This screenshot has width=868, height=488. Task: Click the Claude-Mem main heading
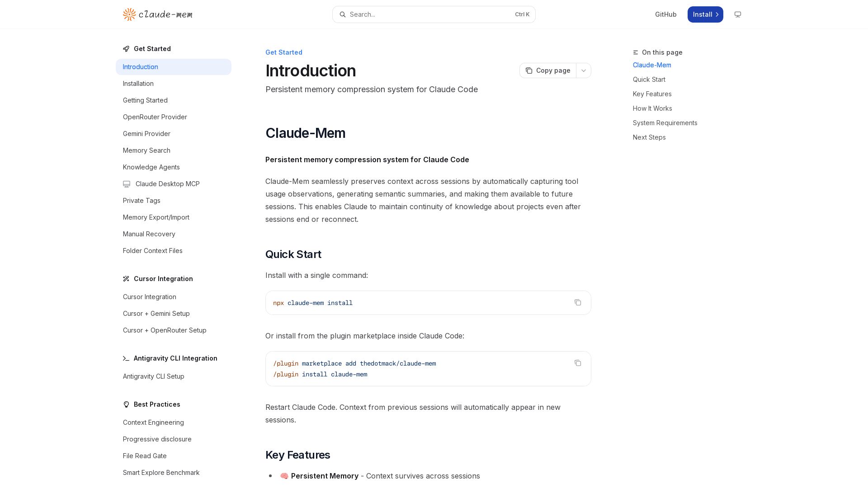tap(305, 133)
